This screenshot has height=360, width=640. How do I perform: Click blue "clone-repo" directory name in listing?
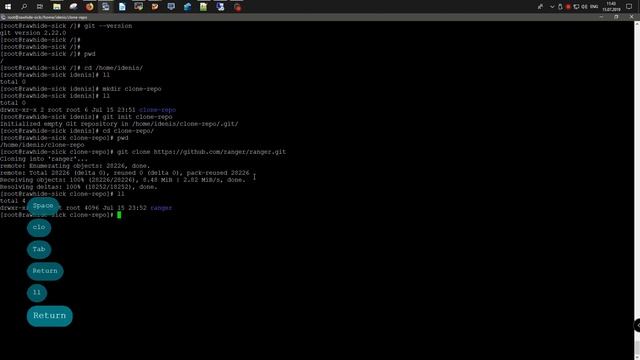(158, 110)
